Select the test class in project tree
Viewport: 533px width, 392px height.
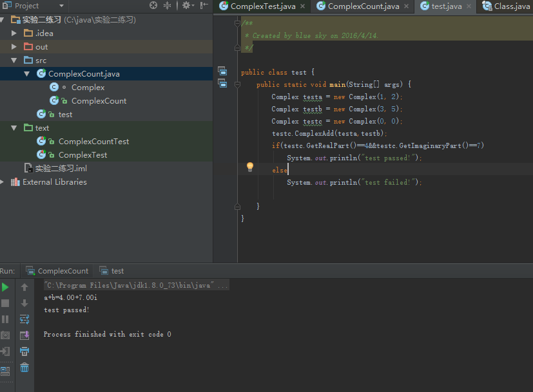tap(65, 115)
